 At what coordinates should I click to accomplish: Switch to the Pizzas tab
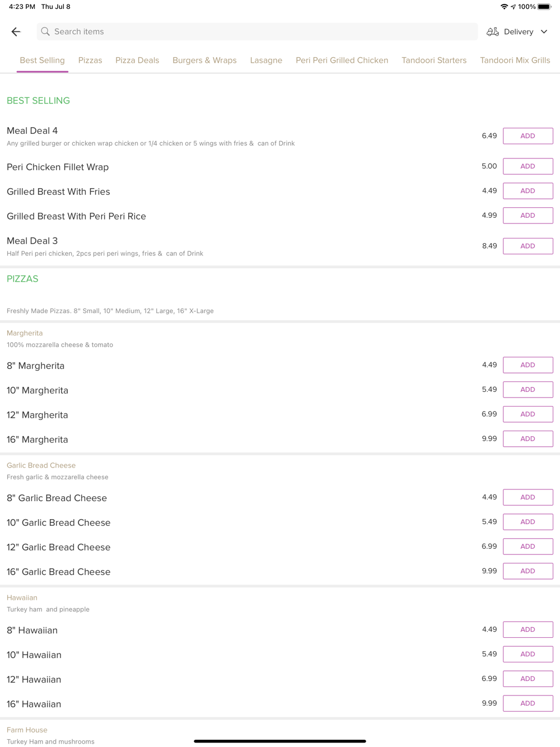[x=90, y=60]
